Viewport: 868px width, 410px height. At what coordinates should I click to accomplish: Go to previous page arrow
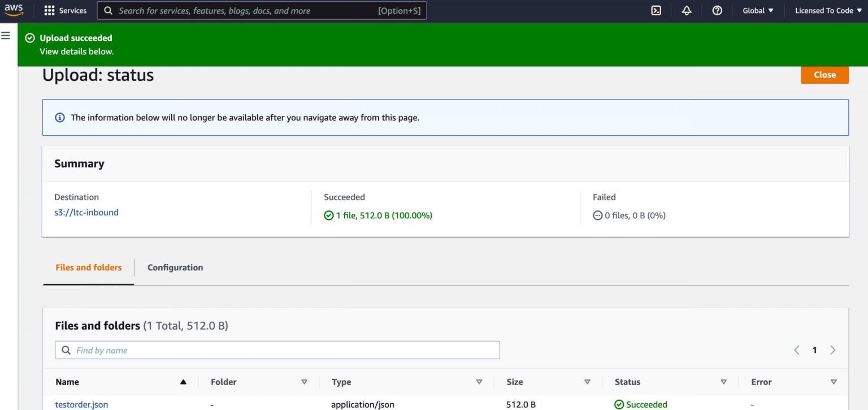click(x=797, y=350)
